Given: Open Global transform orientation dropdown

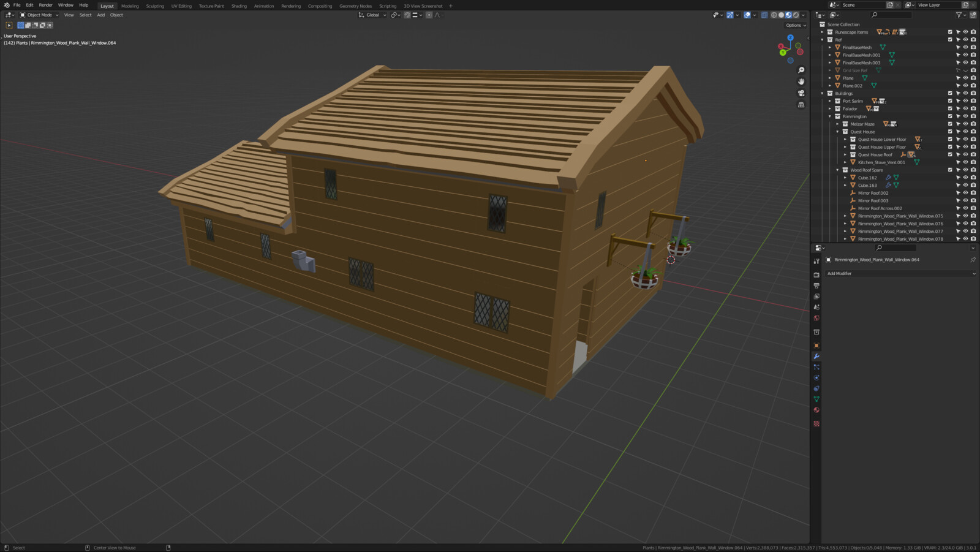Looking at the screenshot, I should click(x=372, y=15).
